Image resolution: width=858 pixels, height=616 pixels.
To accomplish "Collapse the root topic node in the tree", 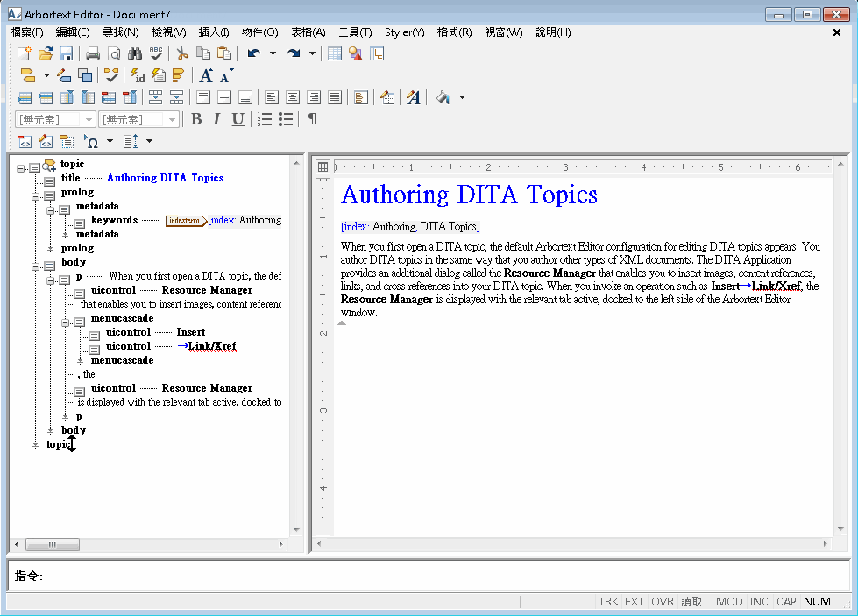I will point(21,168).
